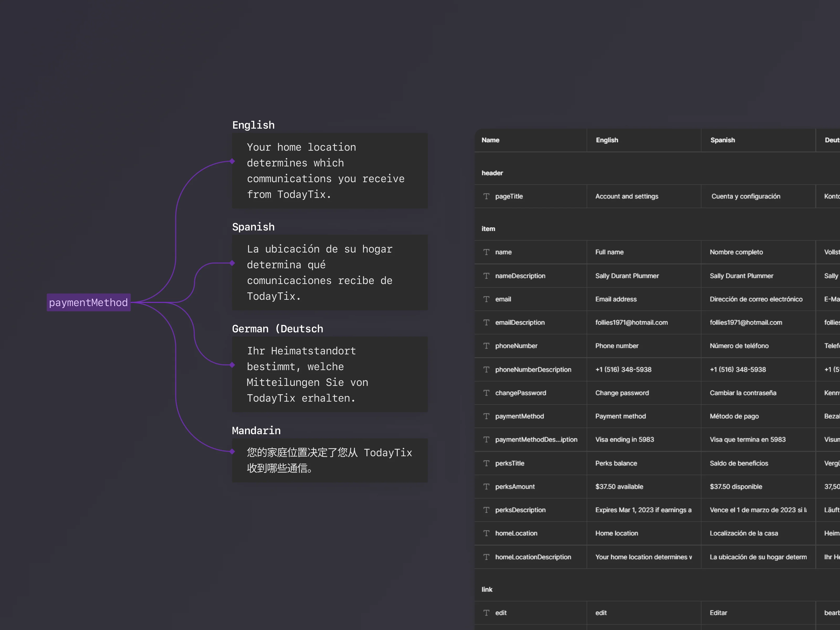Screen dimensions: 840x630
Task: Toggle the link group section
Action: [x=487, y=589]
